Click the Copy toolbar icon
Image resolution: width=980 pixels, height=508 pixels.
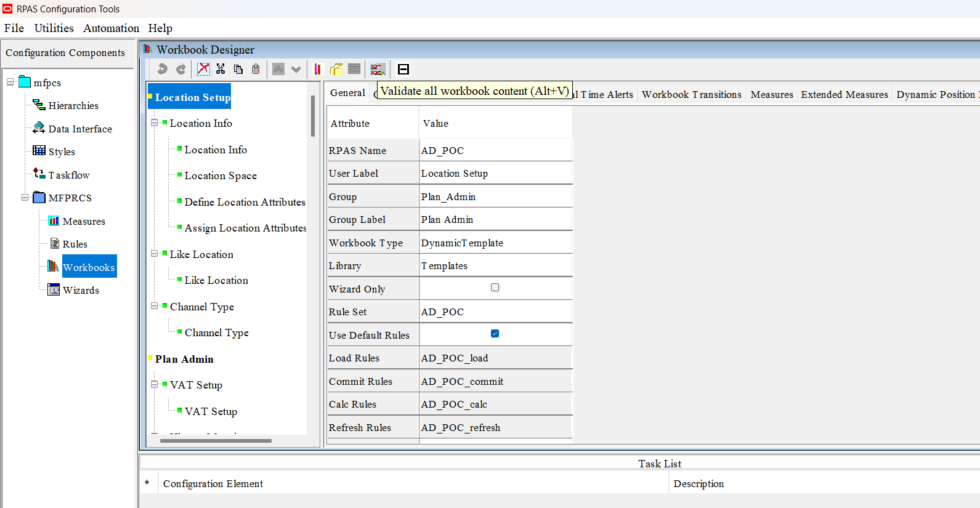pos(238,69)
